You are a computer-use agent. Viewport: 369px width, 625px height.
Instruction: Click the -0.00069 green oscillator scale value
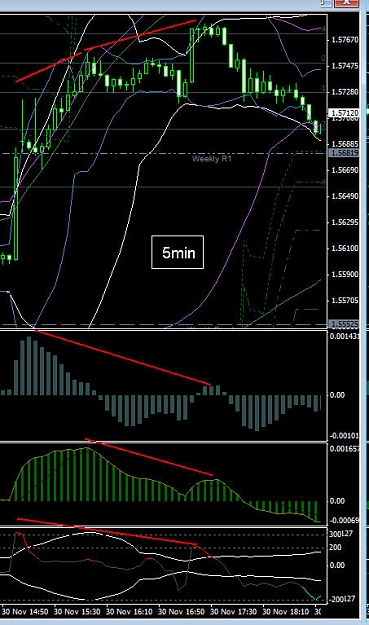(345, 520)
